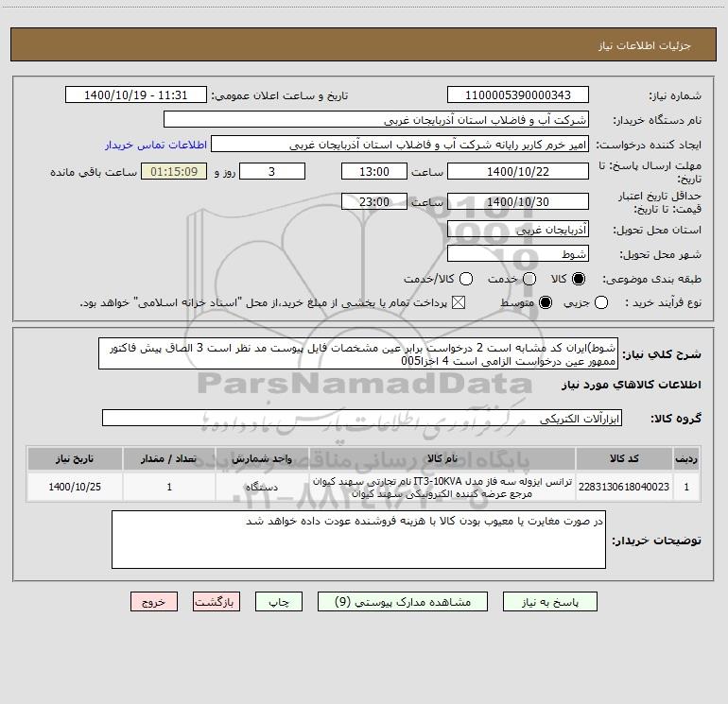Click the row number cell in the ردیف column
The image size is (728, 704).
tap(686, 487)
